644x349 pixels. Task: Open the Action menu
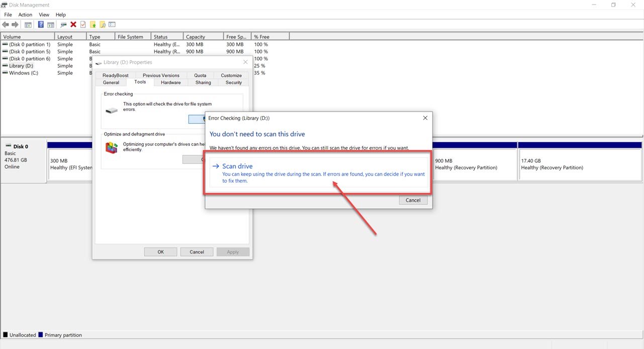coord(25,15)
